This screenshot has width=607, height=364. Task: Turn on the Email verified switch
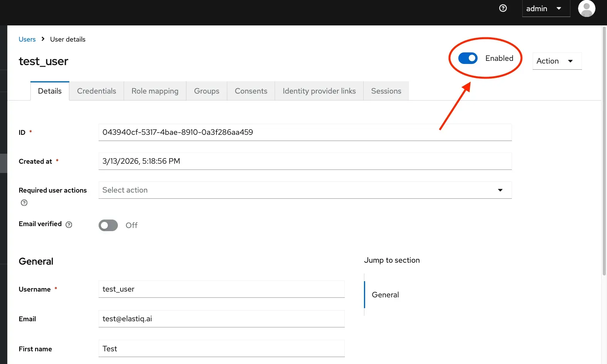point(108,225)
